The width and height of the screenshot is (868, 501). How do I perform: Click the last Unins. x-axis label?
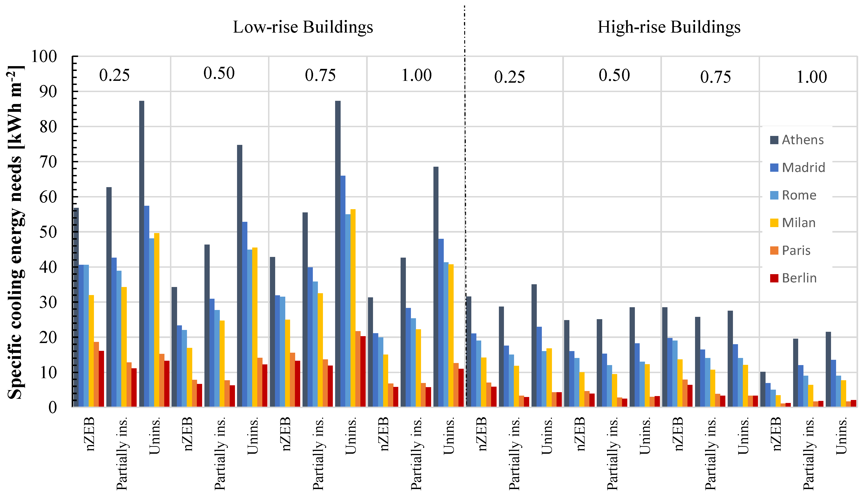[x=841, y=436]
